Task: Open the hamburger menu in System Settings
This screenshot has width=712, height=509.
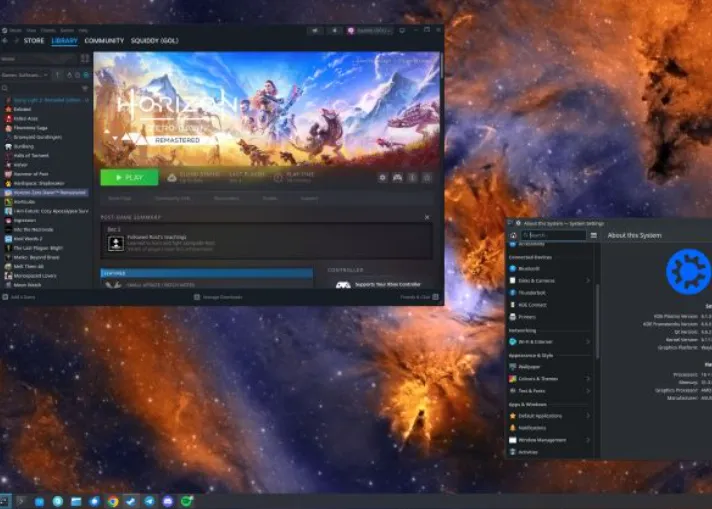Action: (x=593, y=235)
